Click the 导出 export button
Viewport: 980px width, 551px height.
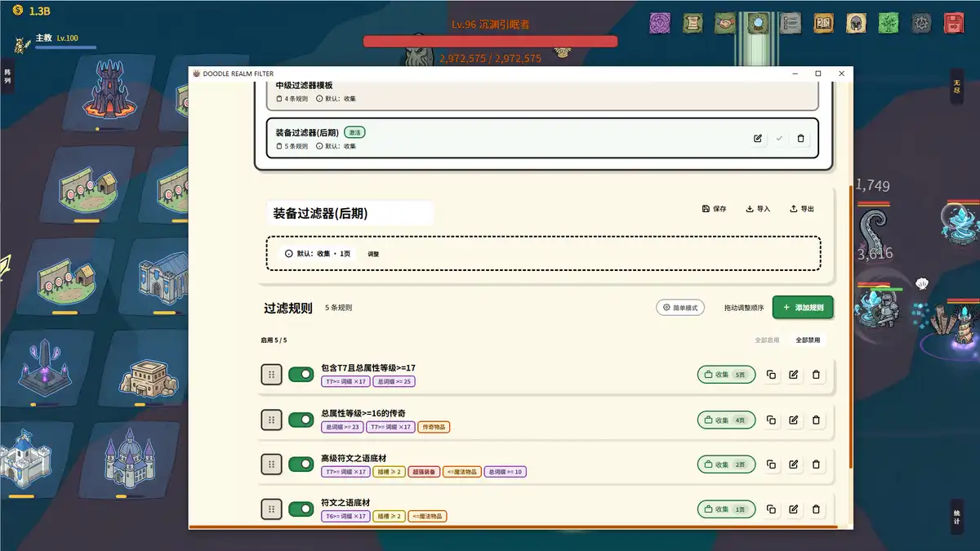click(802, 209)
